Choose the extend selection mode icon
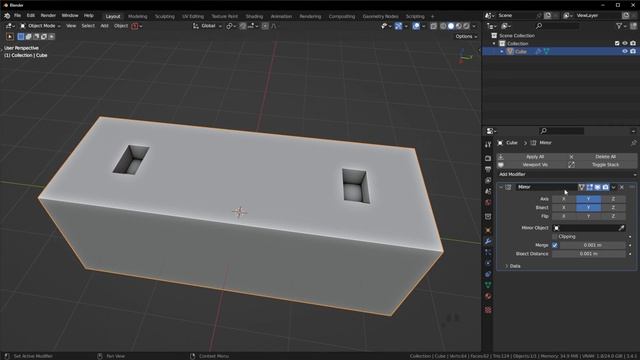 (29, 37)
